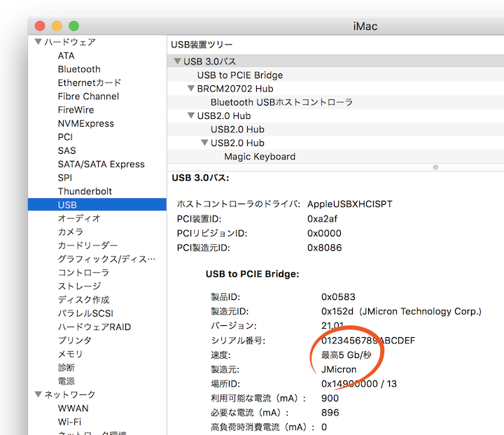This screenshot has width=504, height=435.
Task: Open ハードウェアRAID sidebar entry
Action: [94, 327]
